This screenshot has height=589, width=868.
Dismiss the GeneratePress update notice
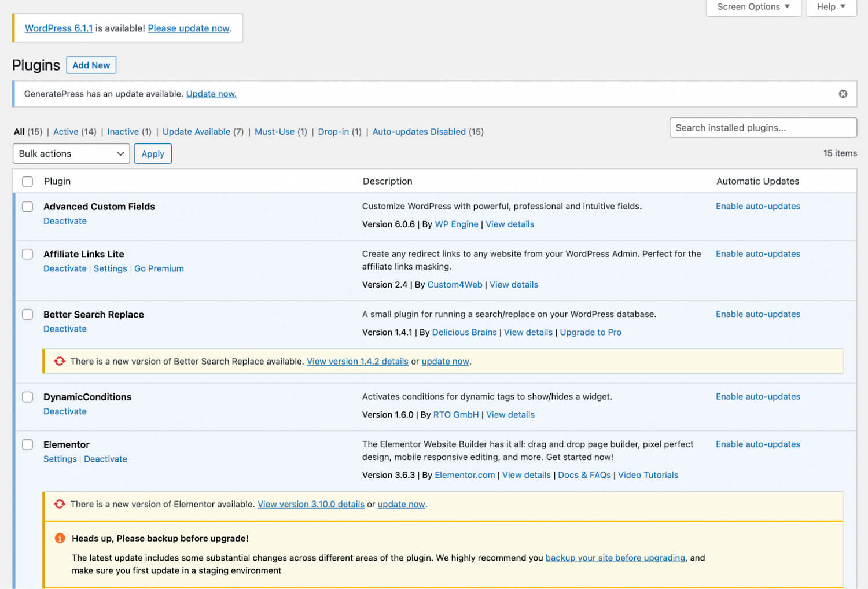click(843, 94)
